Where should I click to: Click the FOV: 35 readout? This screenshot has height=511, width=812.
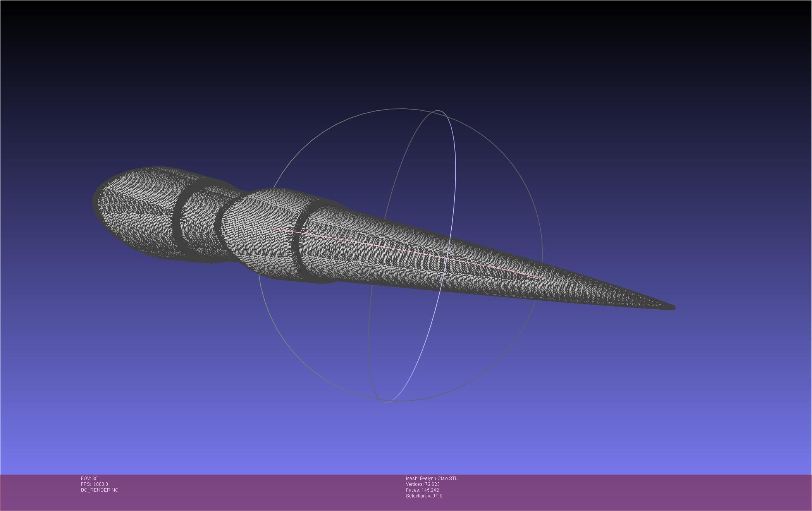[x=89, y=478]
